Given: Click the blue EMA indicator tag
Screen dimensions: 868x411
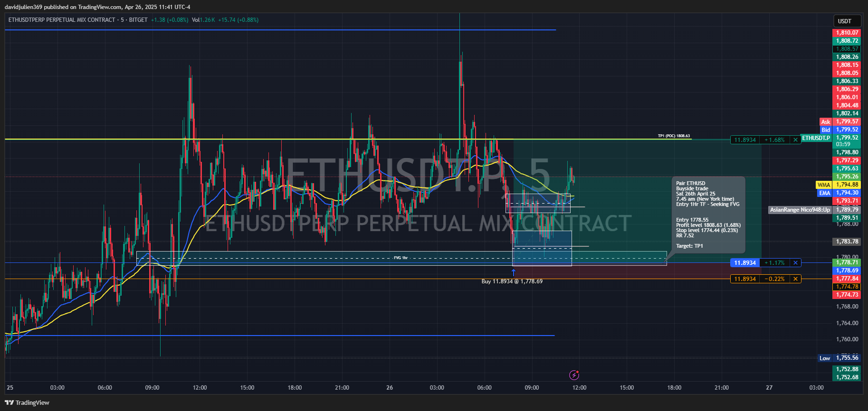Looking at the screenshot, I should point(825,193).
